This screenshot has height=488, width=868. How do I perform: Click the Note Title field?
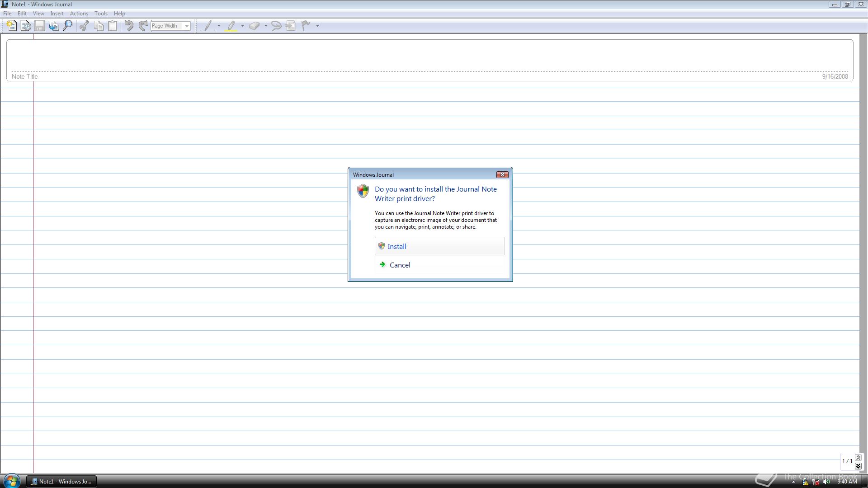429,60
